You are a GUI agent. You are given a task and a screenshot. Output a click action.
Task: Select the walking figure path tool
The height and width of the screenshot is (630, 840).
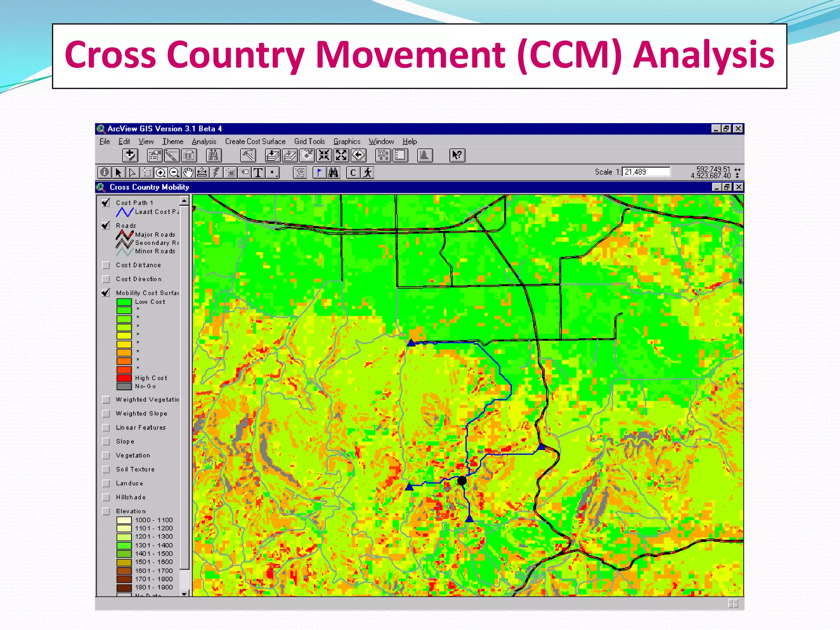point(367,173)
